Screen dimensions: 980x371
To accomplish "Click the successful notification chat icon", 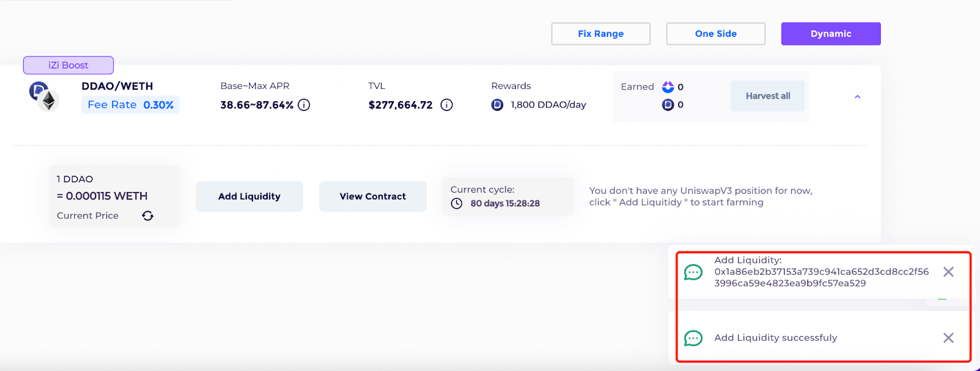I will (693, 338).
